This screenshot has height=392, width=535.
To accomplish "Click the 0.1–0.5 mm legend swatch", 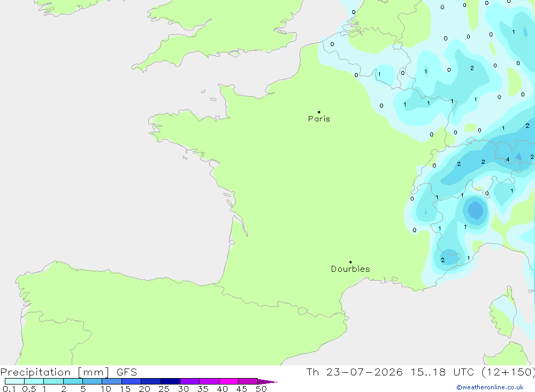I will click(x=14, y=381).
